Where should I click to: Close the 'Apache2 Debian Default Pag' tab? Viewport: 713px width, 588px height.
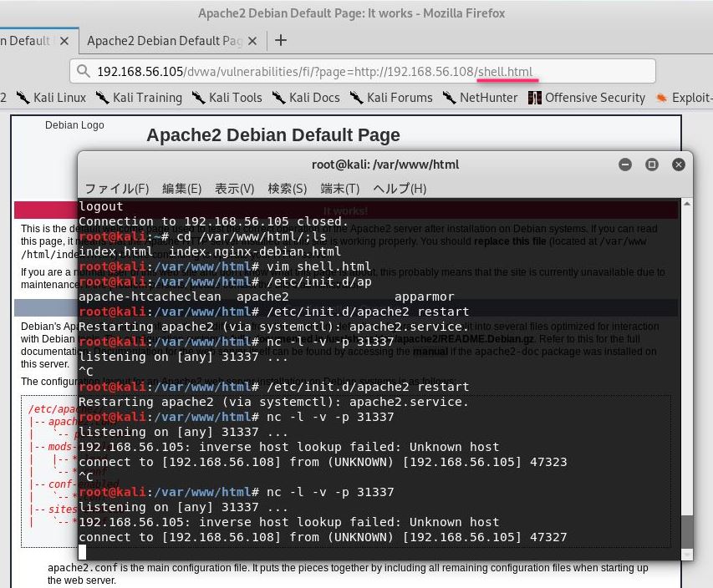click(252, 41)
